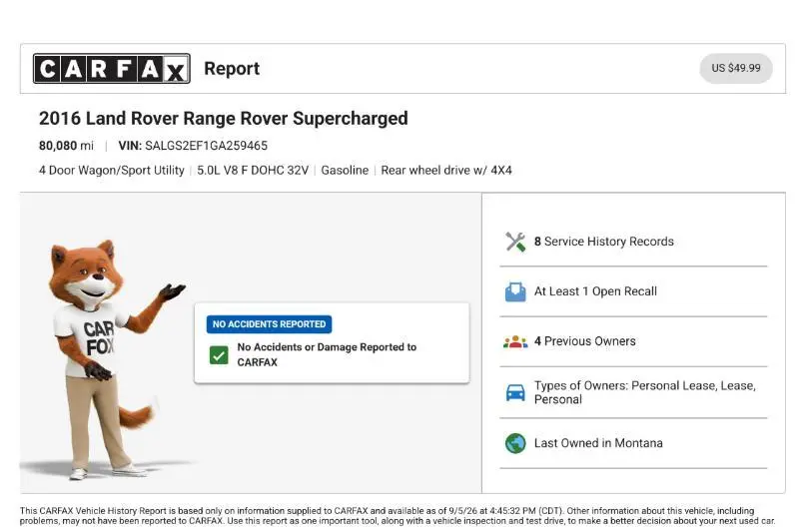This screenshot has height=532, width=799.
Task: Open 8 Service History Records
Action: click(633, 242)
